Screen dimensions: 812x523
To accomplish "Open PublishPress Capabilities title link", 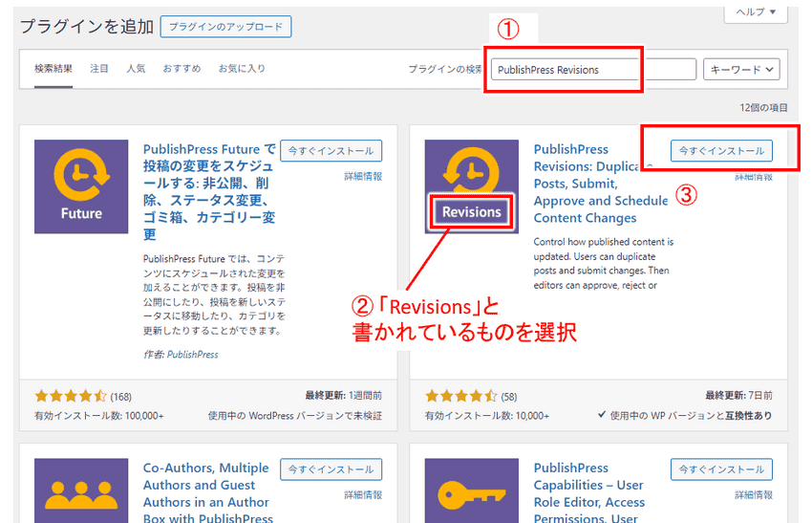I will tap(589, 493).
